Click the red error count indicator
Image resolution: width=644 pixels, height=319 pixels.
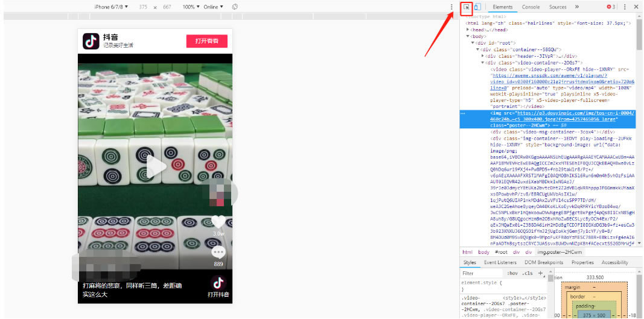point(611,7)
